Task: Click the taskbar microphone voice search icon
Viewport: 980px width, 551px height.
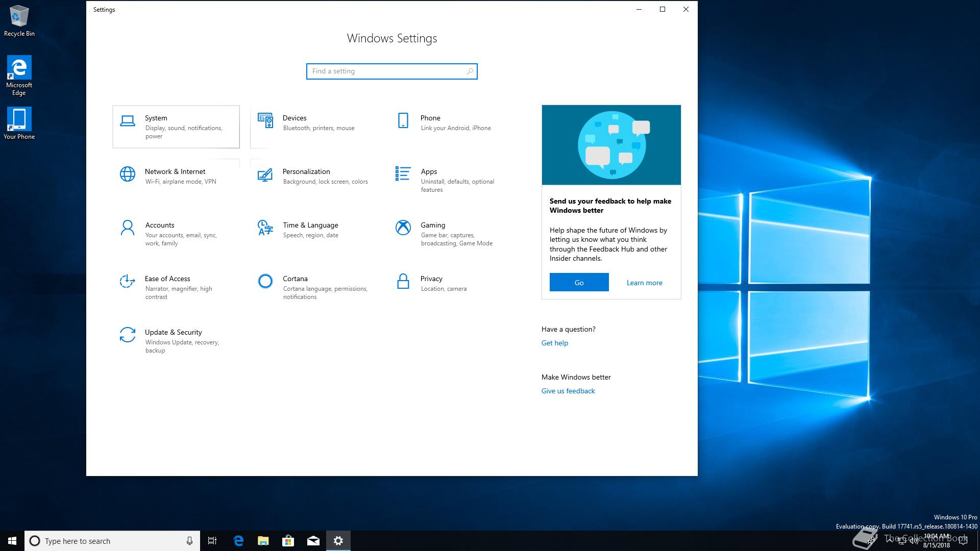Action: pos(189,541)
